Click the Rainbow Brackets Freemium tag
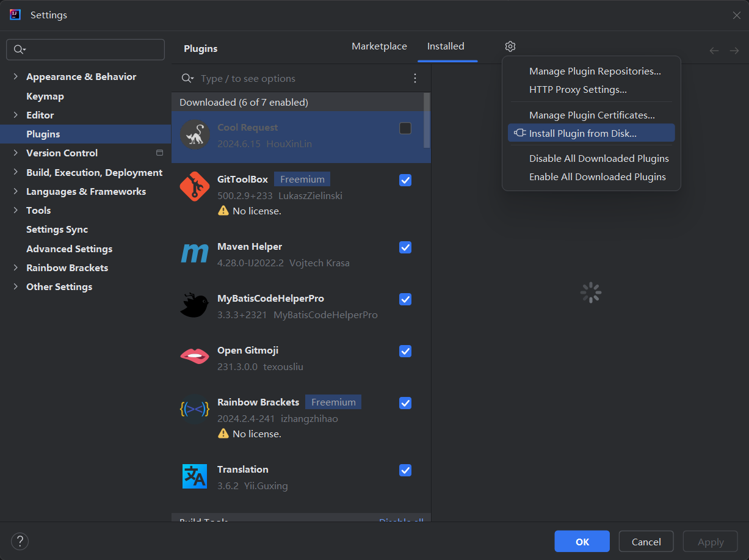Image resolution: width=749 pixels, height=560 pixels. tap(333, 402)
